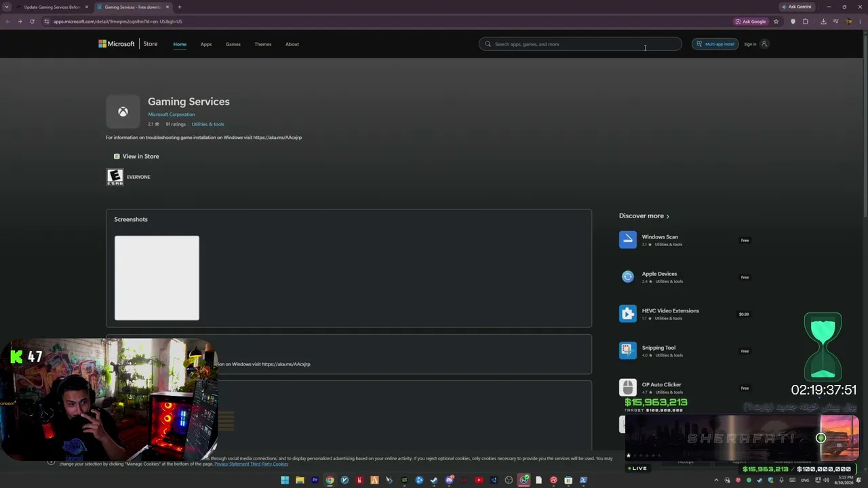Click the Ask Gemini button
Image resolution: width=868 pixels, height=488 pixels.
(x=796, y=7)
